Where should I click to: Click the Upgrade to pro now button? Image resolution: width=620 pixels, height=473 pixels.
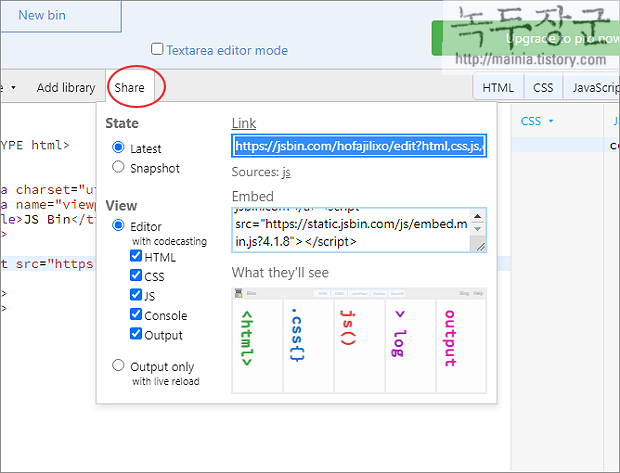[x=526, y=38]
